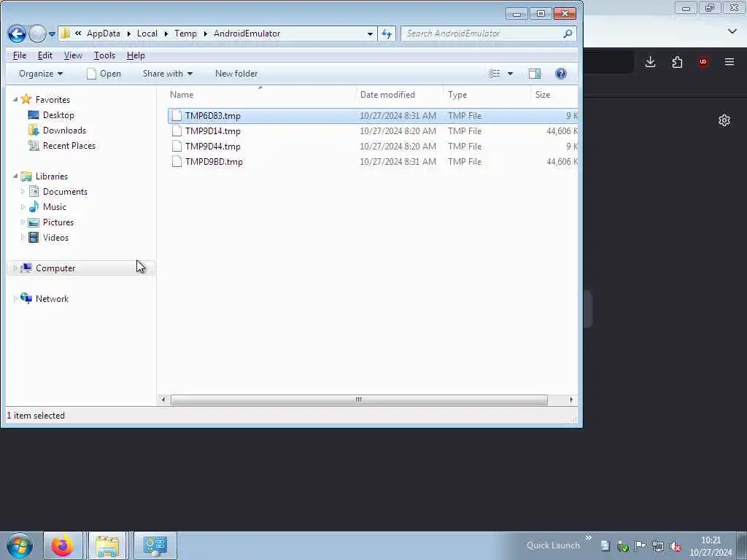The height and width of the screenshot is (560, 747).
Task: Click the New folder button
Action: pyautogui.click(x=236, y=74)
